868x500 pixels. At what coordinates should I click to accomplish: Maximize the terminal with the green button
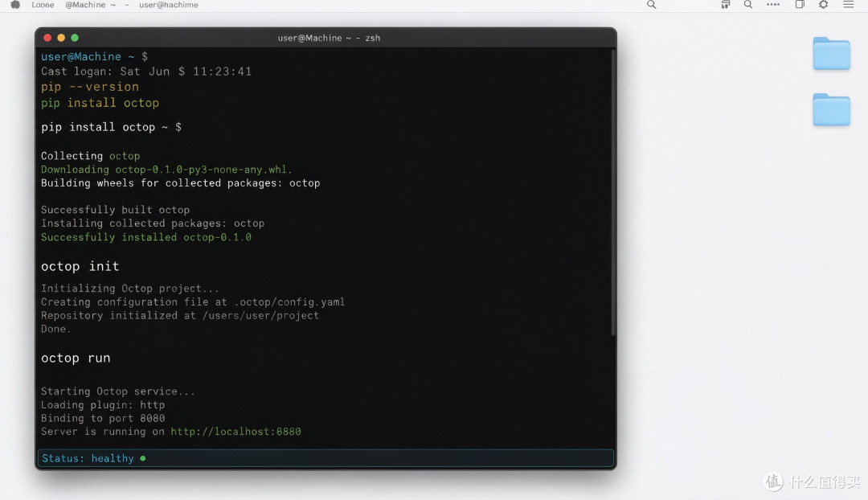pos(75,38)
